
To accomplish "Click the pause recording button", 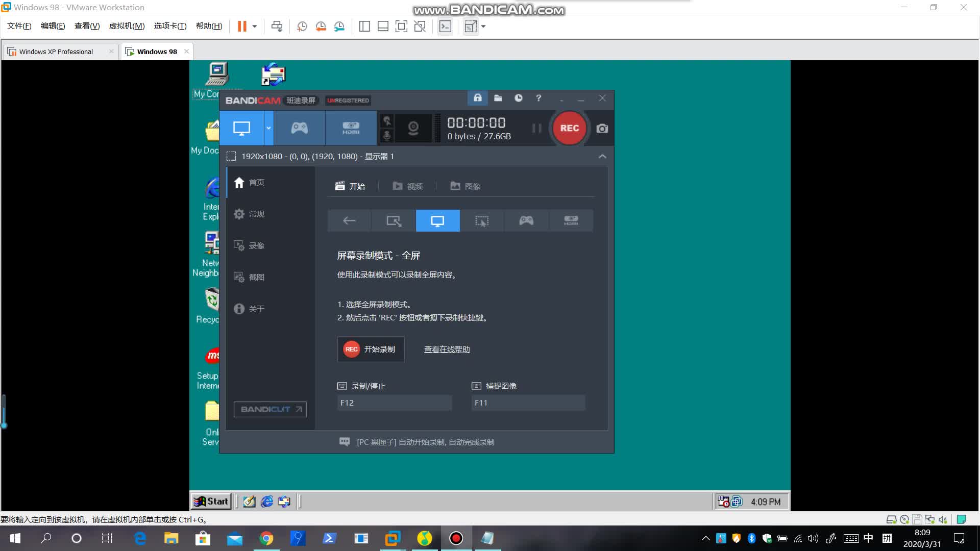I will click(x=536, y=128).
